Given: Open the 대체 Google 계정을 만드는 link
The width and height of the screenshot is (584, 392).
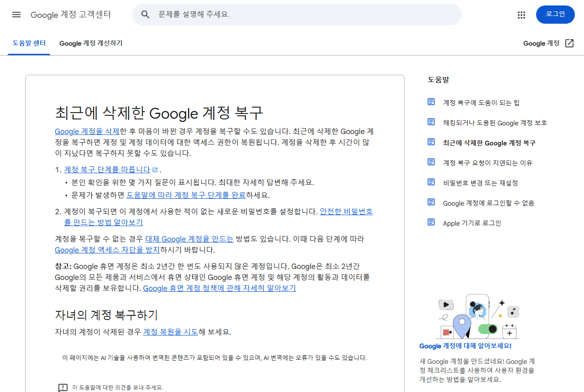Looking at the screenshot, I should 189,239.
